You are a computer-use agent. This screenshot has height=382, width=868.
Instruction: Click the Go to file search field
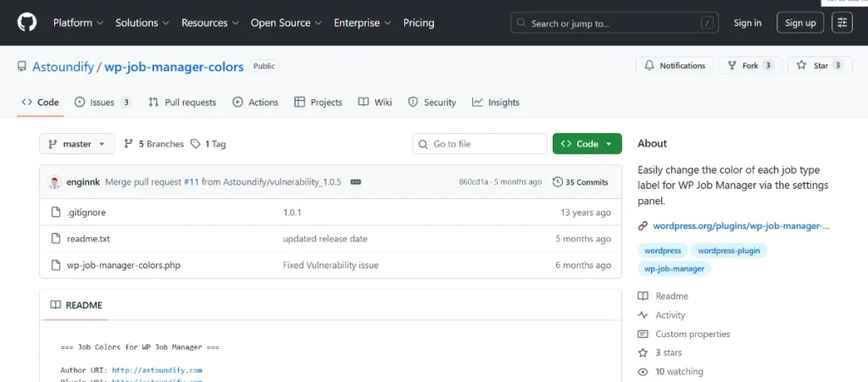[480, 144]
